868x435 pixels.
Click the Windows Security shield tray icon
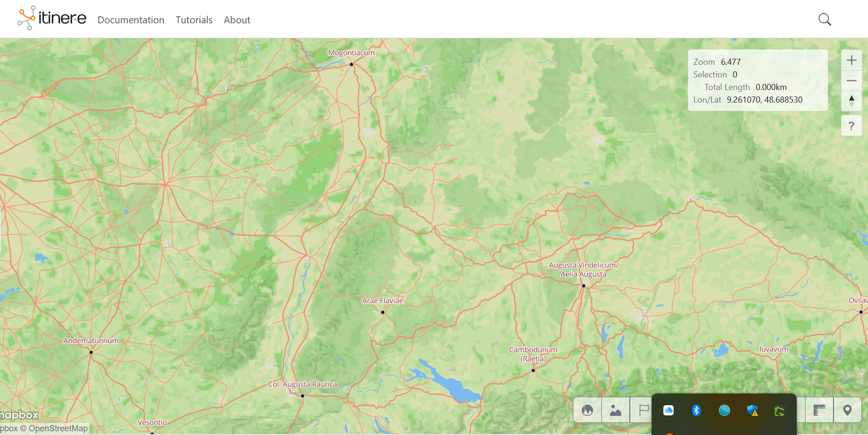click(752, 410)
